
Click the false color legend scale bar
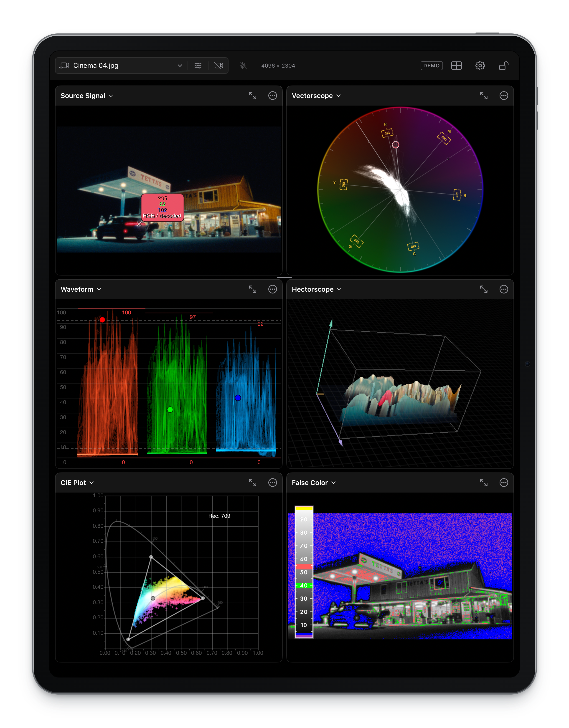coord(304,572)
